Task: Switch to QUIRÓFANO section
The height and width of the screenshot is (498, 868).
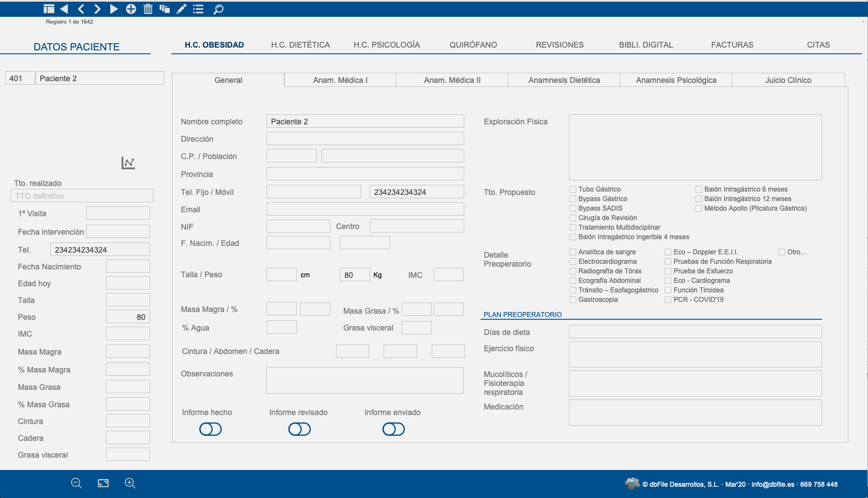Action: [473, 45]
